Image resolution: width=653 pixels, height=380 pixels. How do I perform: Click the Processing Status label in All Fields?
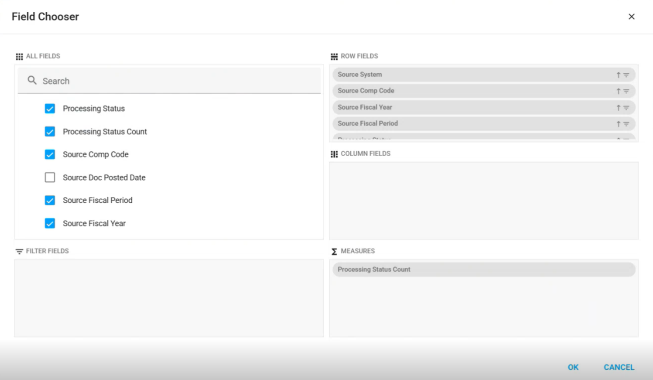point(94,109)
